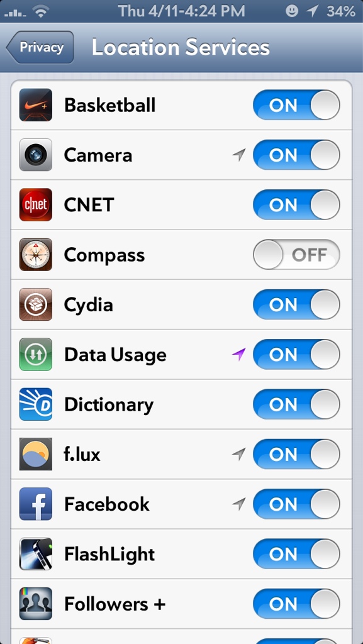The image size is (363, 644).
Task: Tap the FlashLight app icon
Action: pos(36,554)
